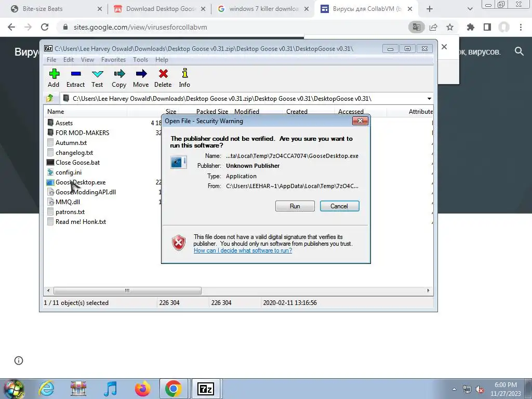Click the Add toolbar icon in 7-Zip
The height and width of the screenshot is (399, 532).
pos(54,78)
